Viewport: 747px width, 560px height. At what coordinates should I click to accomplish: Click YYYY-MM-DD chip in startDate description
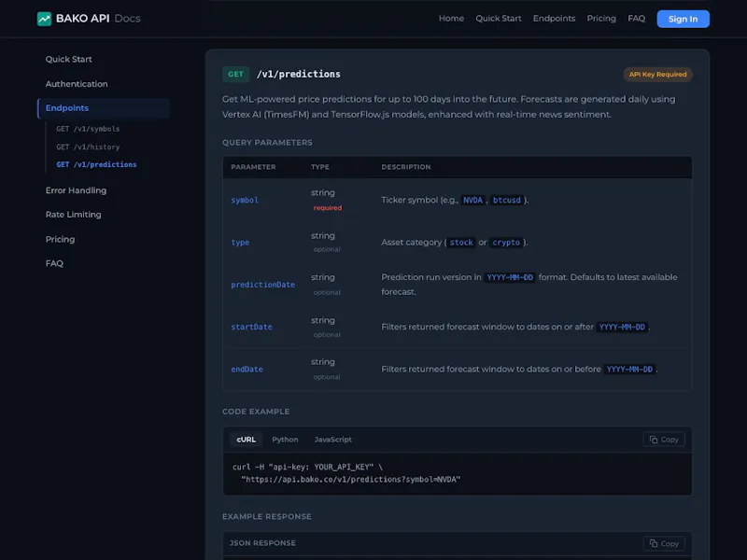(x=622, y=328)
